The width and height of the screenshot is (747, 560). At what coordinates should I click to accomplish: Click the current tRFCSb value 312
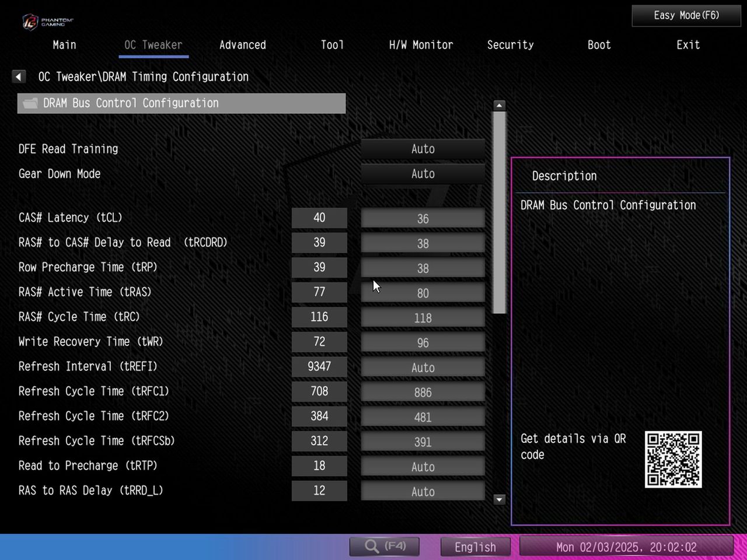point(319,441)
